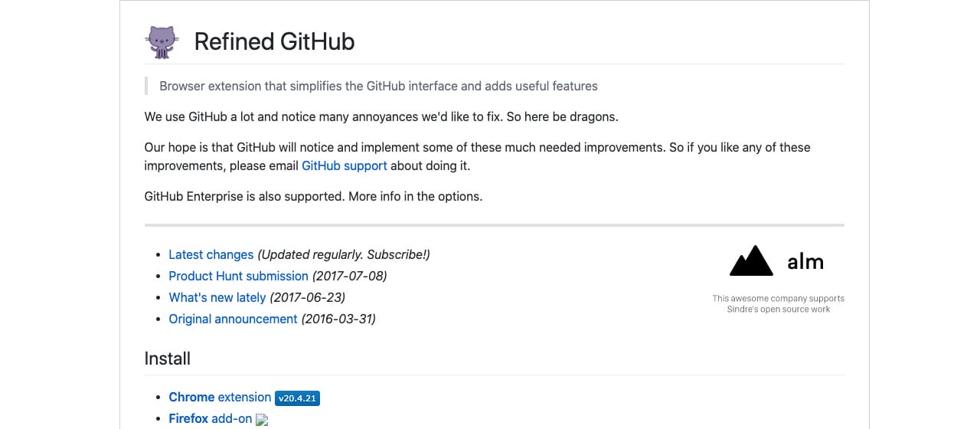
Task: Open the GitHub support link
Action: (345, 165)
